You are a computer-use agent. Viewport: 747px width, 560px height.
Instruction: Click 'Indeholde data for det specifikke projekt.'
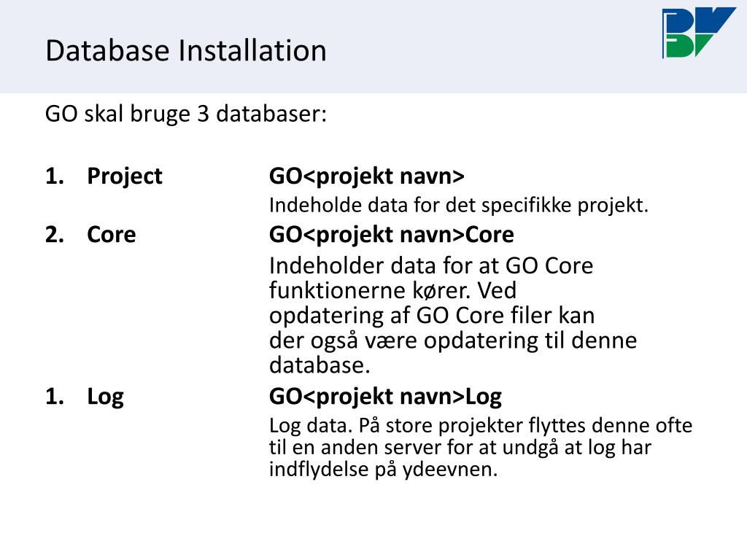click(458, 206)
